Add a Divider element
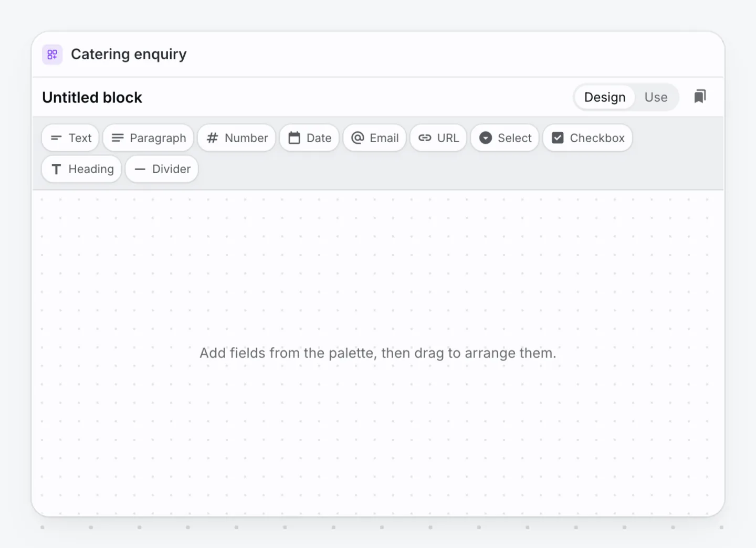The image size is (756, 548). tap(162, 169)
